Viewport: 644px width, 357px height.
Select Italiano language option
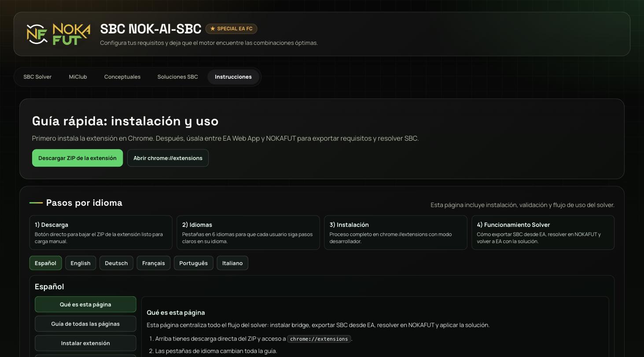pyautogui.click(x=232, y=263)
